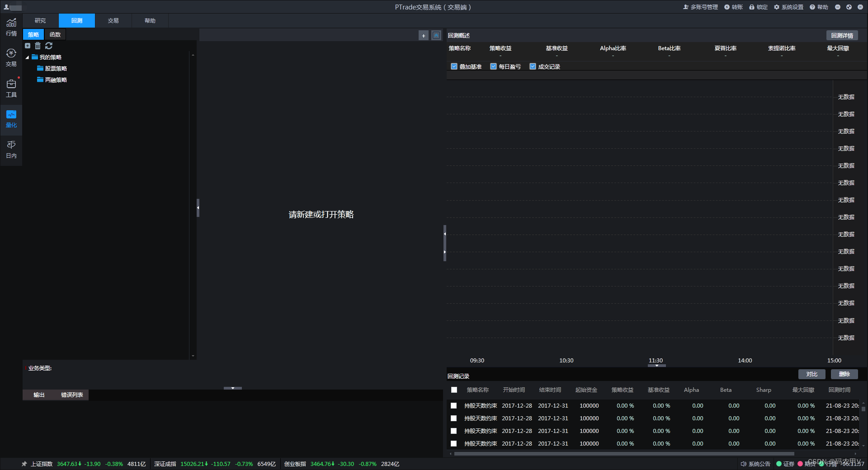Click the trash delete icon above strategy tree
The height and width of the screenshot is (470, 868).
[x=38, y=46]
